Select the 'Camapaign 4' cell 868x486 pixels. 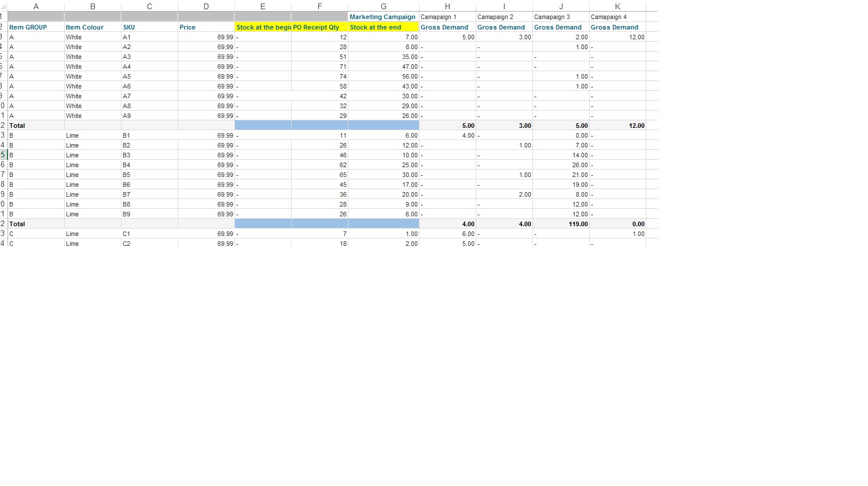pyautogui.click(x=617, y=17)
